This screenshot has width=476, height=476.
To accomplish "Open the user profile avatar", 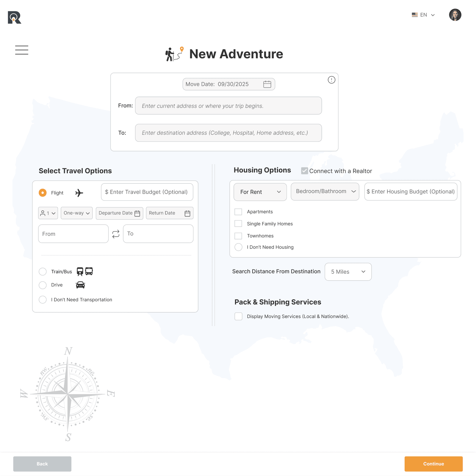I will tap(455, 15).
